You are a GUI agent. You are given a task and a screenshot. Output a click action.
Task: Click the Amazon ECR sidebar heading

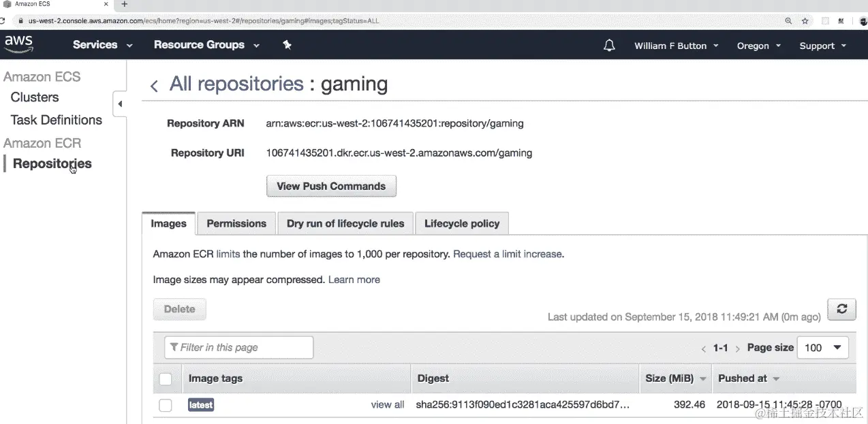point(42,143)
